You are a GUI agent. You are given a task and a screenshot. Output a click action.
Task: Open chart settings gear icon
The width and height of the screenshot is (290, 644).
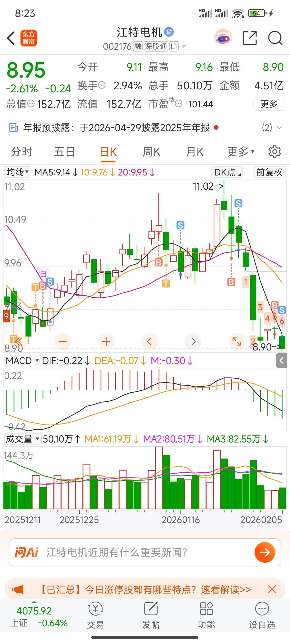point(275,152)
